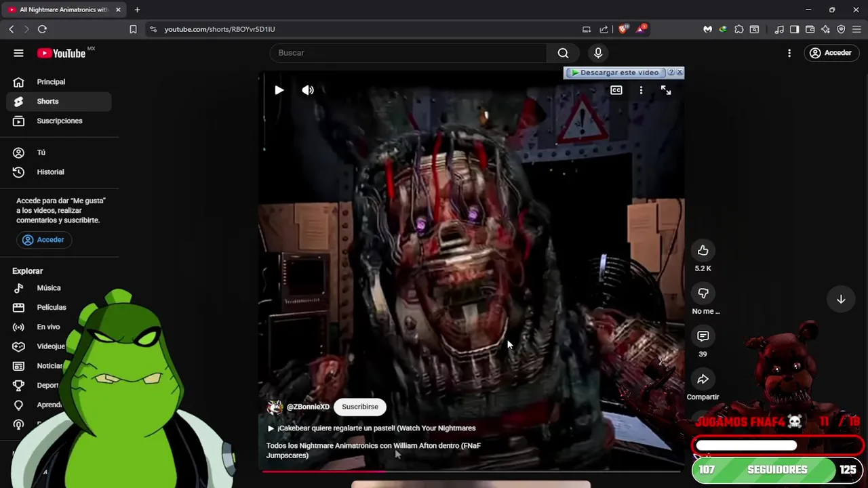Mute the Short's volume
Image resolution: width=868 pixels, height=488 pixels.
point(308,90)
